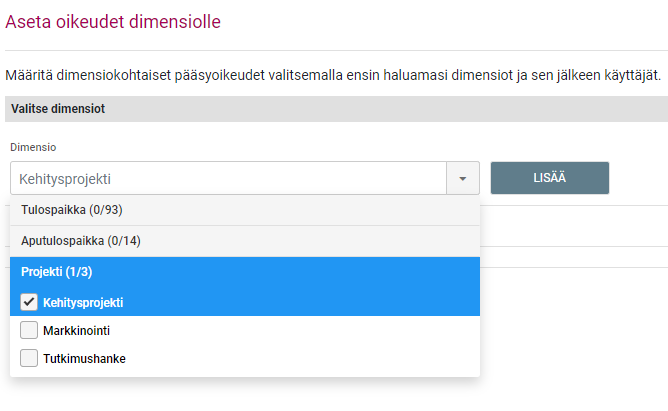668x411 pixels.
Task: Collapse the Projekti (1/3) group header
Action: (x=64, y=272)
